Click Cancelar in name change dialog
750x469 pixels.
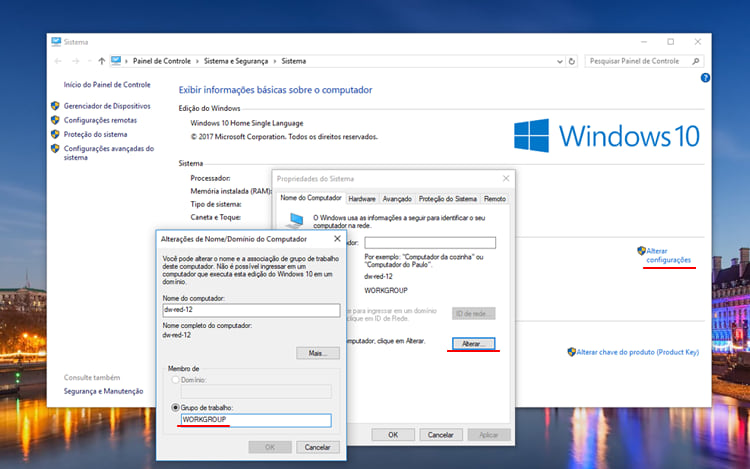318,447
